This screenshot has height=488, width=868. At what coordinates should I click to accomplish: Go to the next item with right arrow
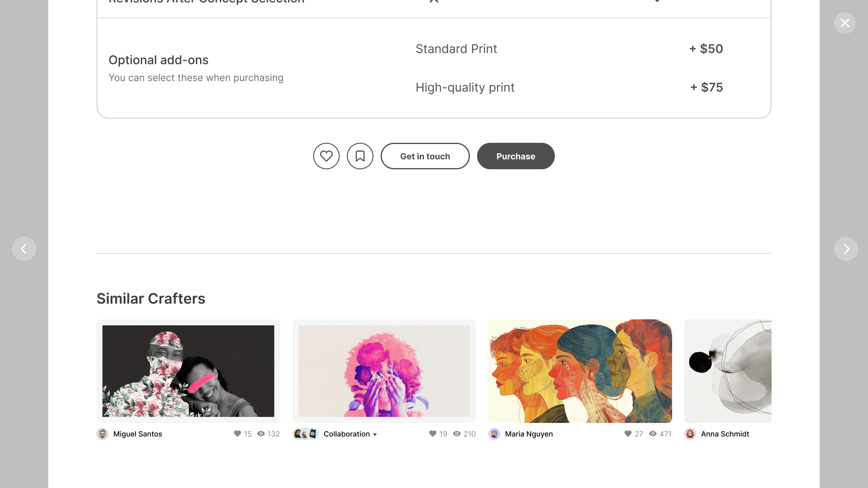[x=846, y=249]
